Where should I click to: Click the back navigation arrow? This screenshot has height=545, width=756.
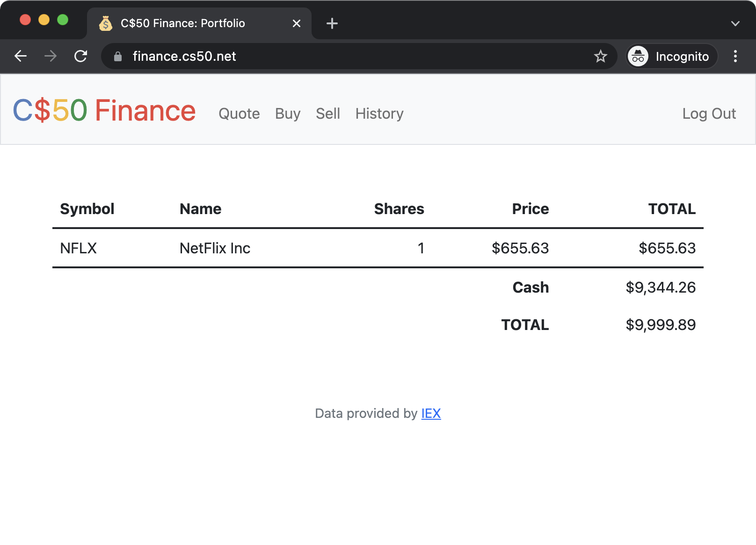click(x=21, y=56)
